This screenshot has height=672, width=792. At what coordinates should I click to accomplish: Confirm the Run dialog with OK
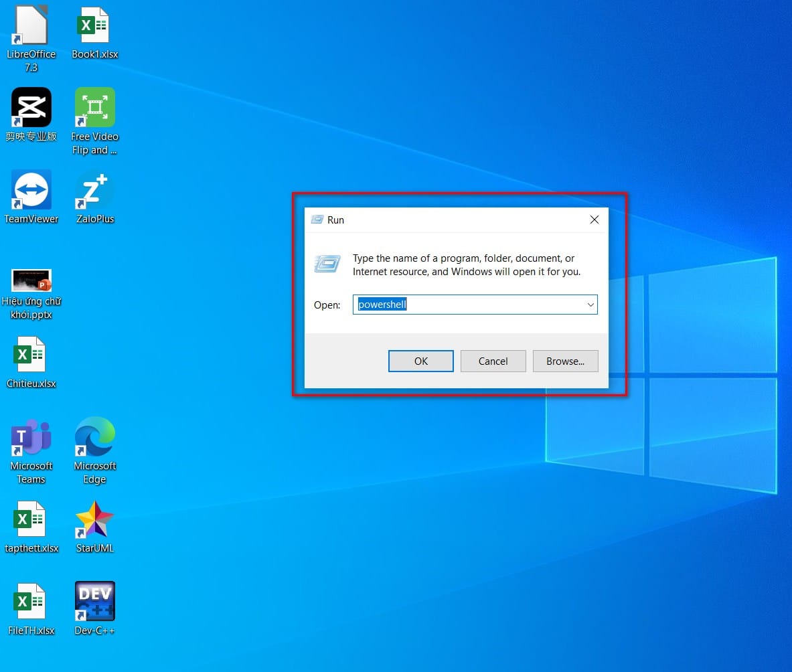[420, 361]
